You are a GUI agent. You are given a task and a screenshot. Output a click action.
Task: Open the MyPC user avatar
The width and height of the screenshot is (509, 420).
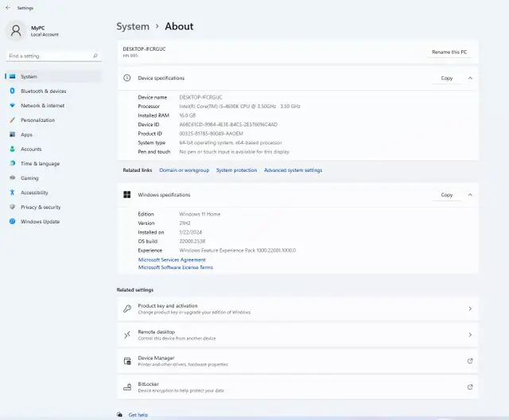pyautogui.click(x=16, y=31)
